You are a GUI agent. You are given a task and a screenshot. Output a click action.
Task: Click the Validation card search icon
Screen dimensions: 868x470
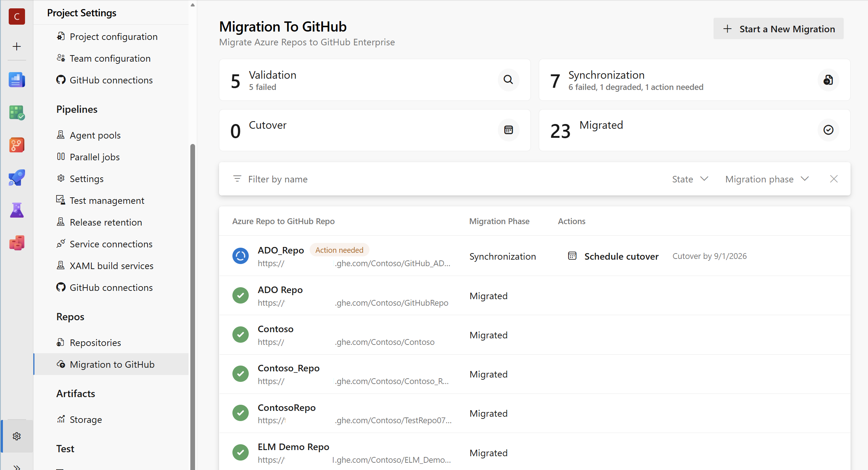pyautogui.click(x=508, y=80)
